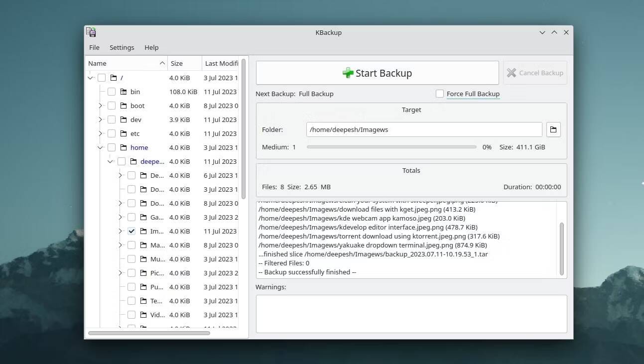Expand the Pic... folder chevron

pyautogui.click(x=120, y=273)
